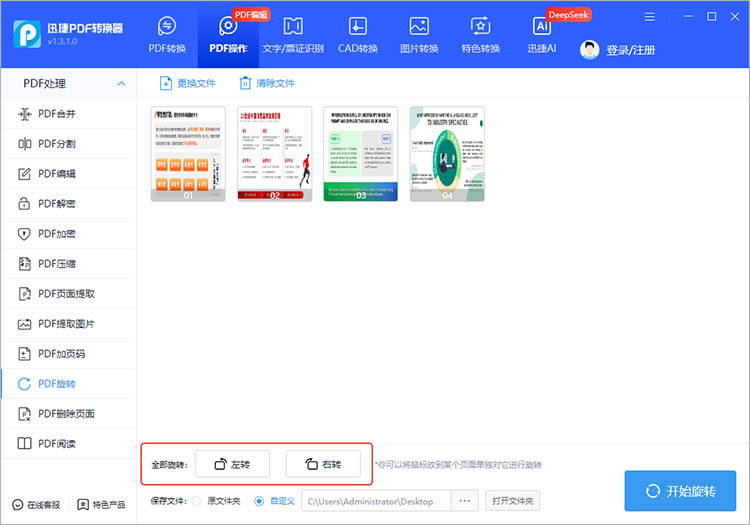This screenshot has width=750, height=525.
Task: Open PDF页面提取 in sidebar
Action: point(69,294)
